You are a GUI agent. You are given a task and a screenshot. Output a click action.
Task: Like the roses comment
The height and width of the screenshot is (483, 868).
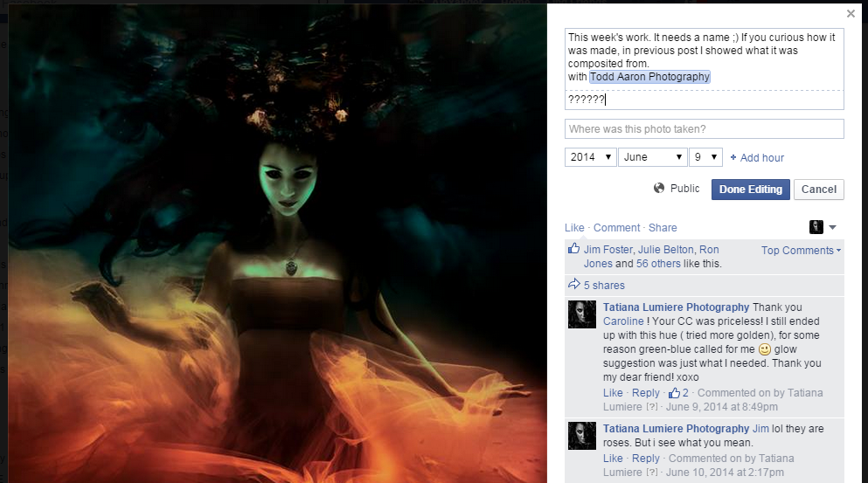point(613,459)
